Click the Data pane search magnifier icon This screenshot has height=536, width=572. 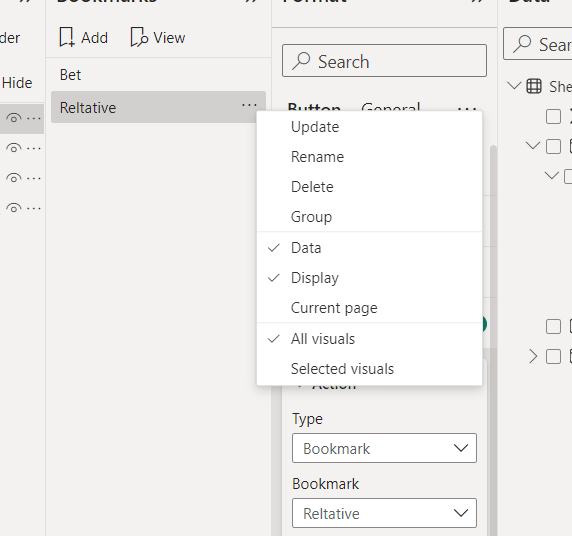coord(522,44)
